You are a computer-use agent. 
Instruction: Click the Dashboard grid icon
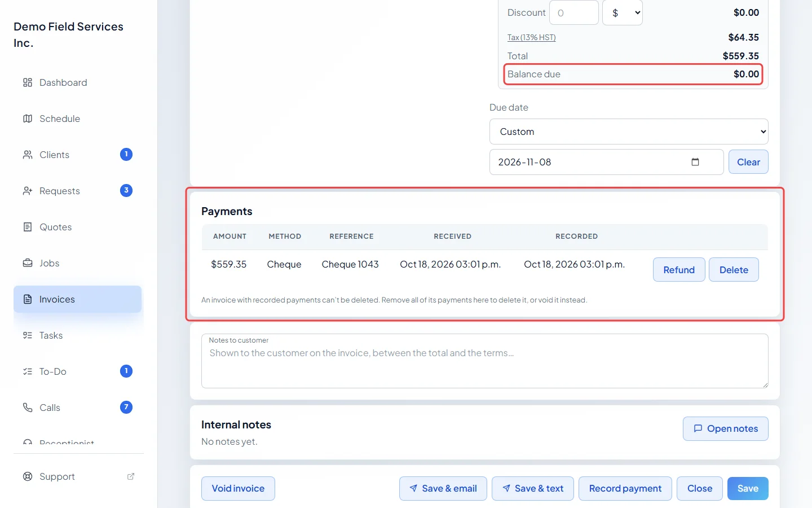tap(28, 82)
